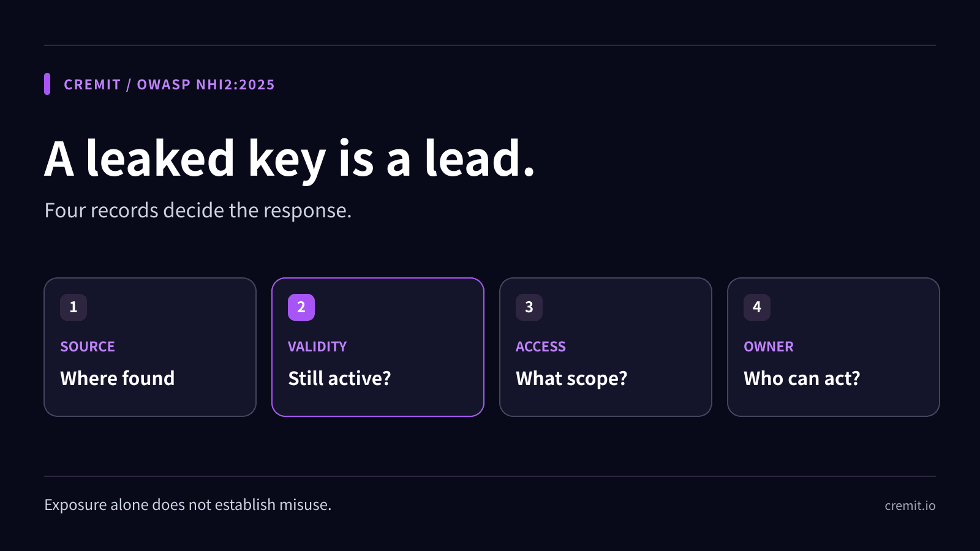The width and height of the screenshot is (980, 551).
Task: Click the purple accent bar beside CREMIT
Action: pos(47,84)
